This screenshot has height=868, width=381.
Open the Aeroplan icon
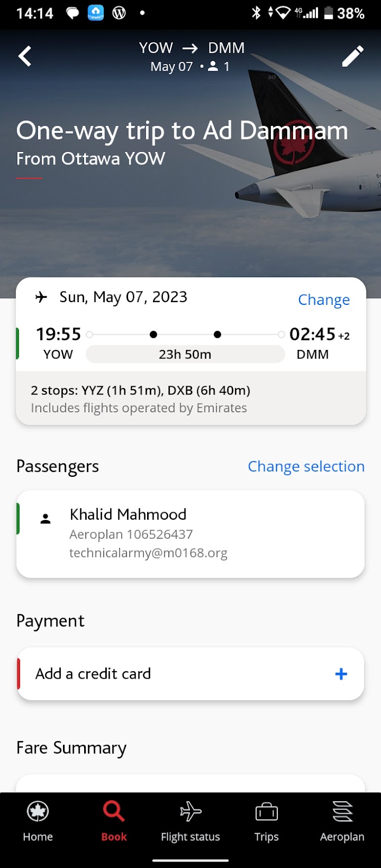[342, 812]
